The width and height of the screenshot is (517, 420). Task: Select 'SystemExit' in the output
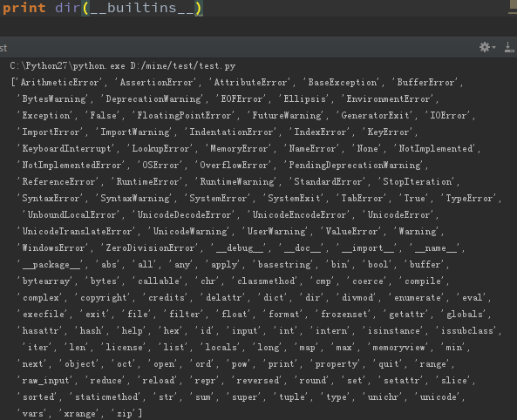tap(294, 198)
